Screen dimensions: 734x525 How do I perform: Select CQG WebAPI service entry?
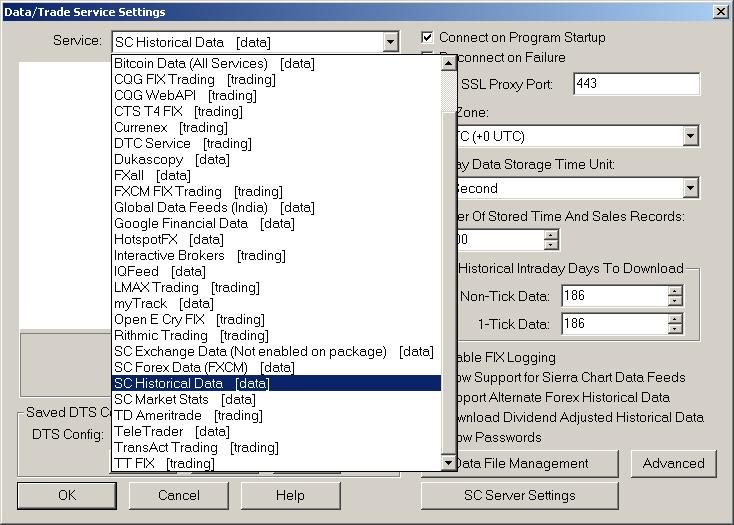click(277, 95)
